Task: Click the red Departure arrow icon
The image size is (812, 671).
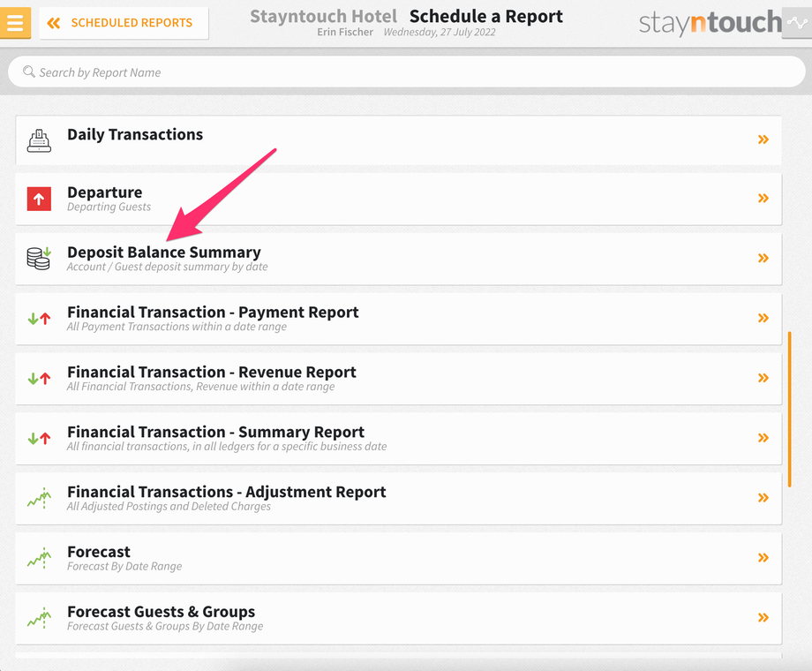Action: (x=39, y=199)
